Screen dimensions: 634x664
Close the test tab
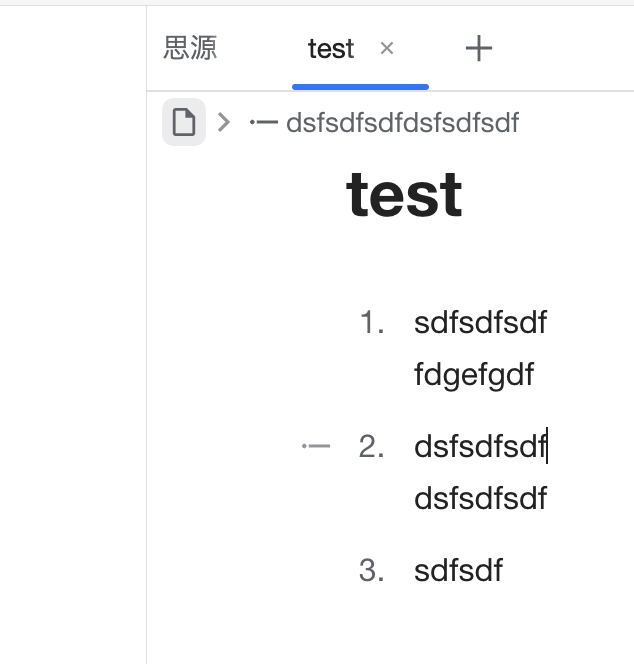[x=387, y=48]
